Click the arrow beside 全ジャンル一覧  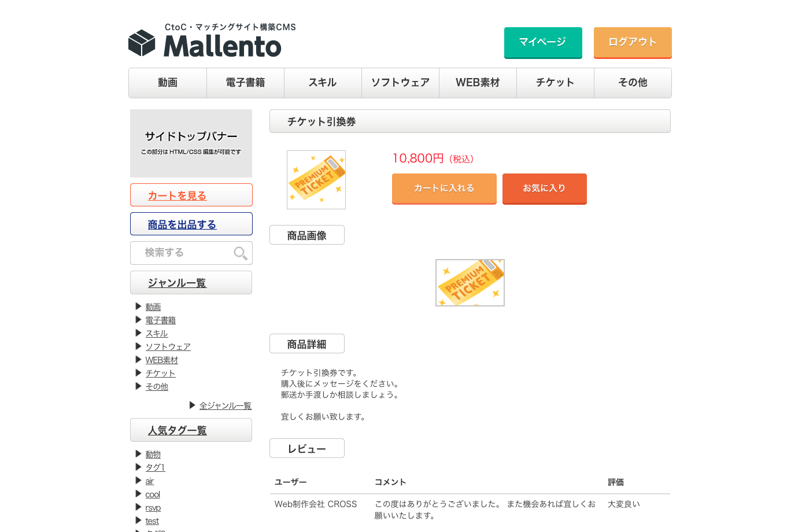[193, 405]
